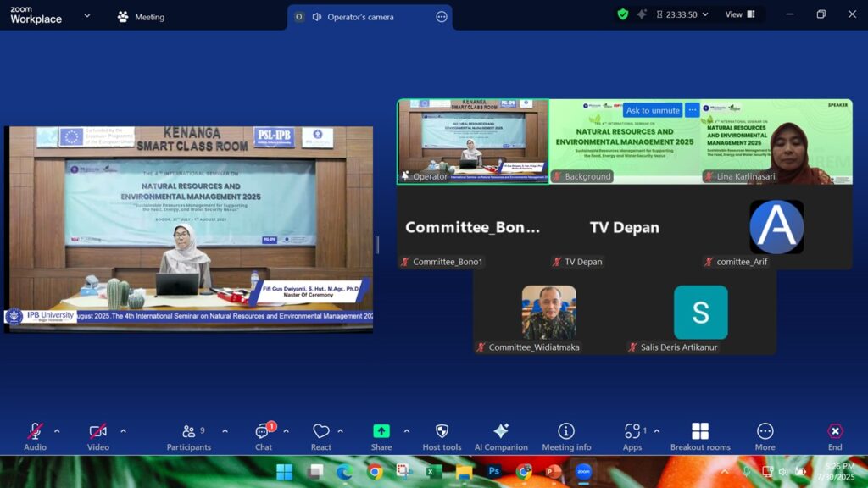Show Meeting info
868x488 pixels.
pyautogui.click(x=566, y=435)
